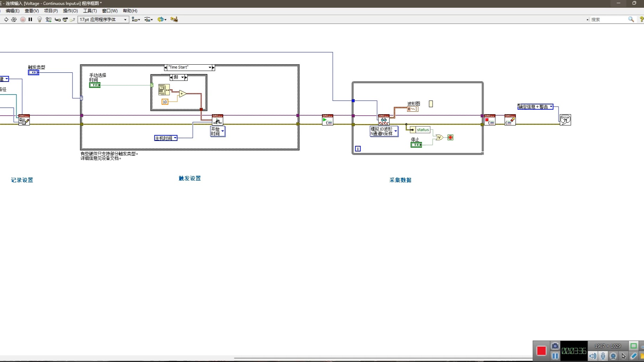This screenshot has height=362, width=644.
Task: Click the Simple Error Handler VI icon
Action: tap(565, 120)
